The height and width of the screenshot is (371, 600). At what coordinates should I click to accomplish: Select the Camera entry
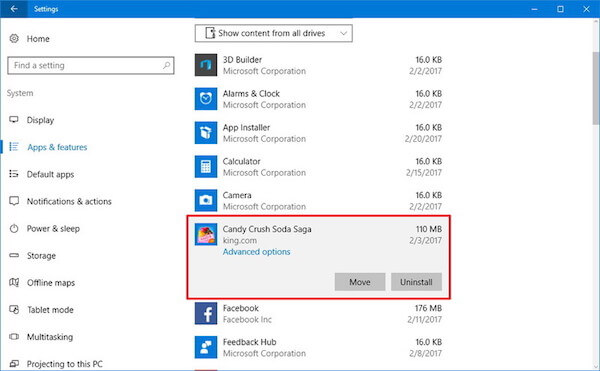[318, 200]
